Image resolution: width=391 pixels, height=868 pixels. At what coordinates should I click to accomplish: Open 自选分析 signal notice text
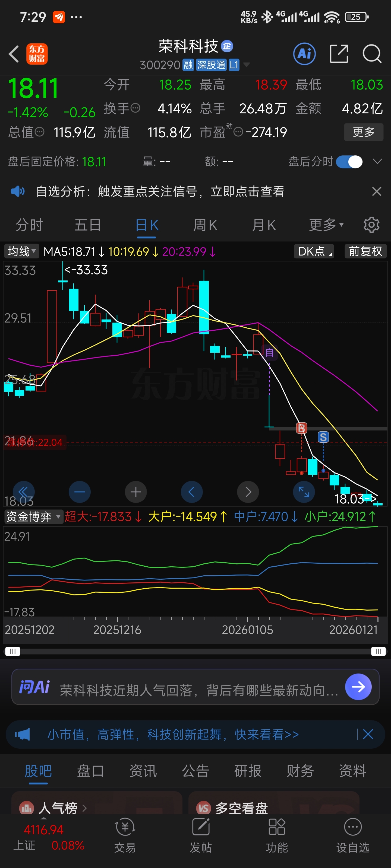(x=160, y=192)
